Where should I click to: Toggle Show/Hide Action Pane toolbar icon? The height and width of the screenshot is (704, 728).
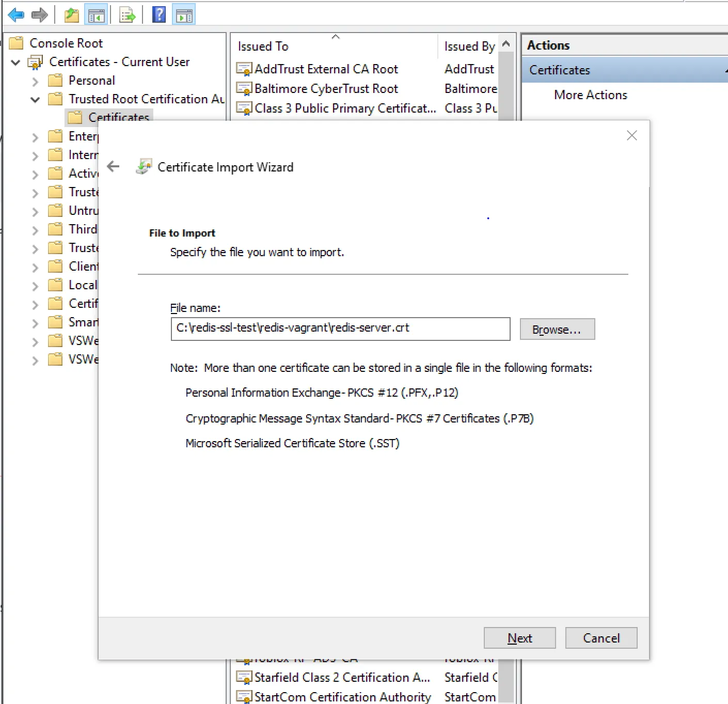pos(184,15)
